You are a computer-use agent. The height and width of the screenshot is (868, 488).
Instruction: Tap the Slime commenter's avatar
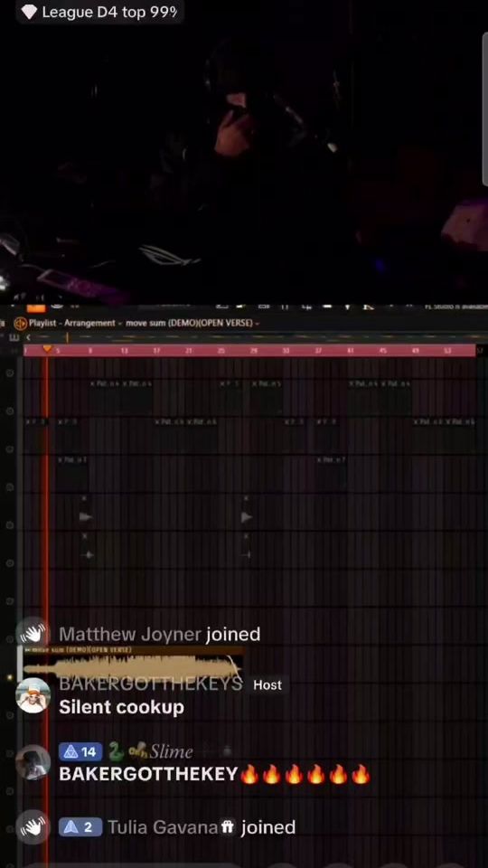click(x=33, y=761)
